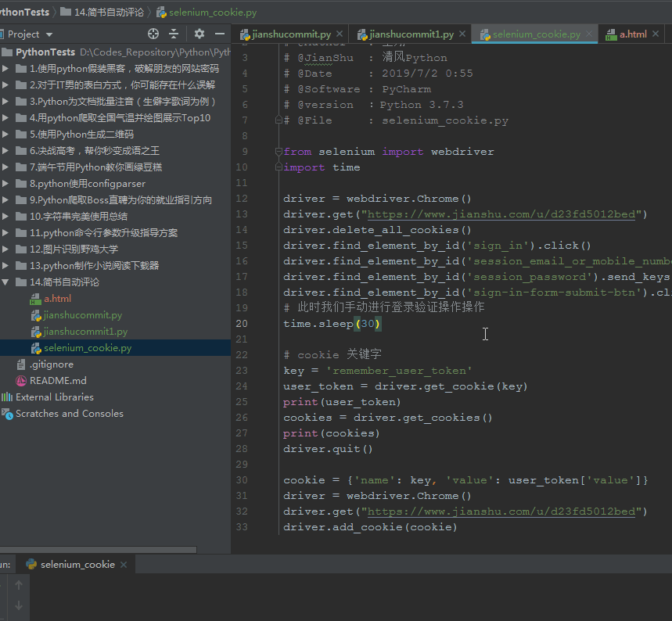
Task: Close the selenium_cookie.py editor tab
Action: pyautogui.click(x=589, y=34)
